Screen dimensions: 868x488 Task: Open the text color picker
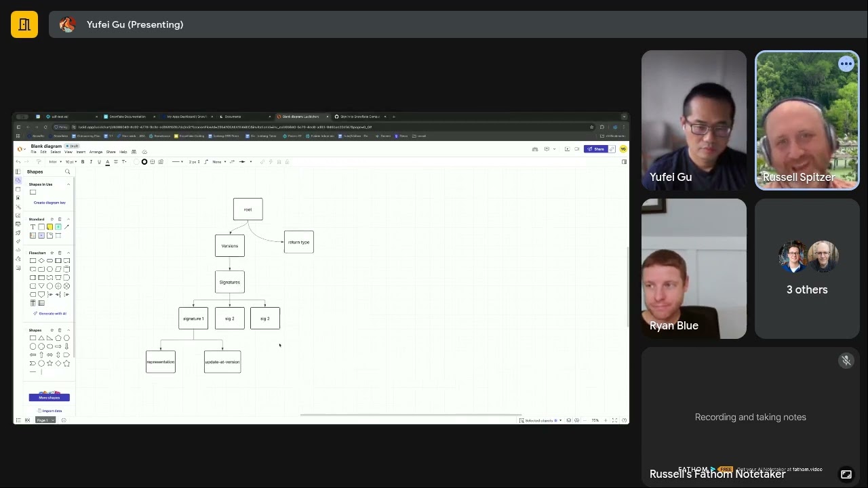click(107, 162)
